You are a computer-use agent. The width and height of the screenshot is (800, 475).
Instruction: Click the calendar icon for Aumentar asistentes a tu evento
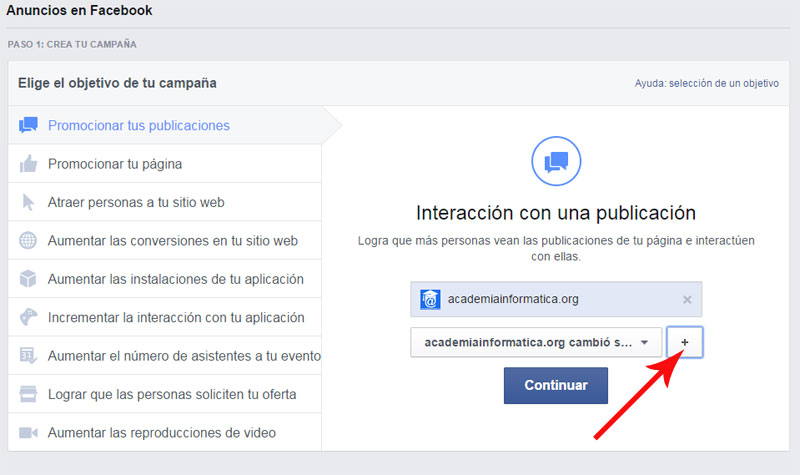28,355
